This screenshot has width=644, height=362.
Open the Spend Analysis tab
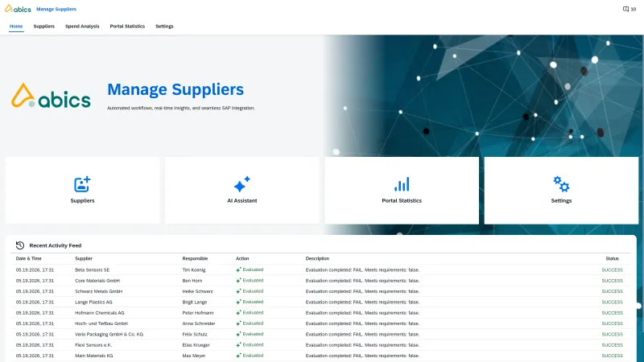coord(82,27)
